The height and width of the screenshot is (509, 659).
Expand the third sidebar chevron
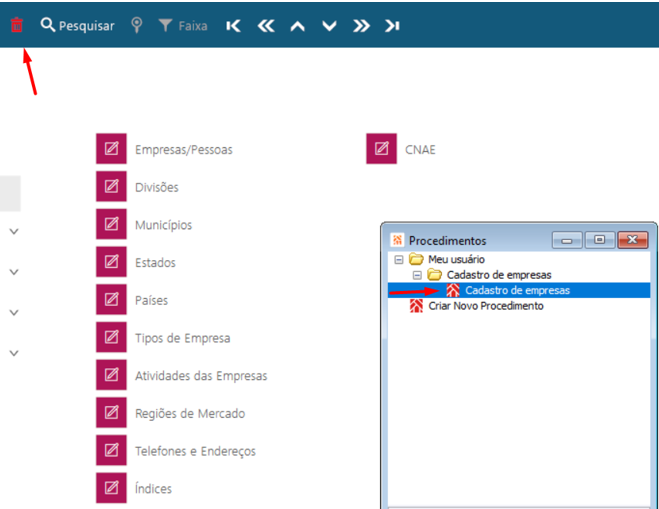pos(14,313)
